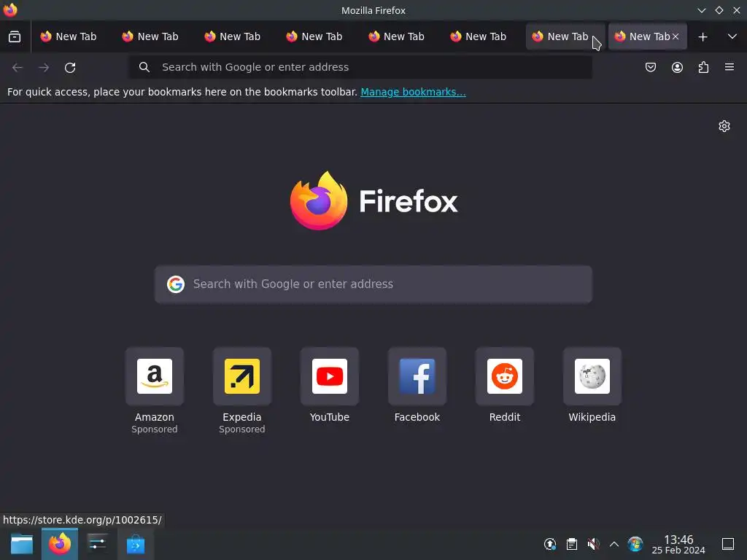Click the Show Desktop button
The image size is (747, 560).
coord(728,544)
